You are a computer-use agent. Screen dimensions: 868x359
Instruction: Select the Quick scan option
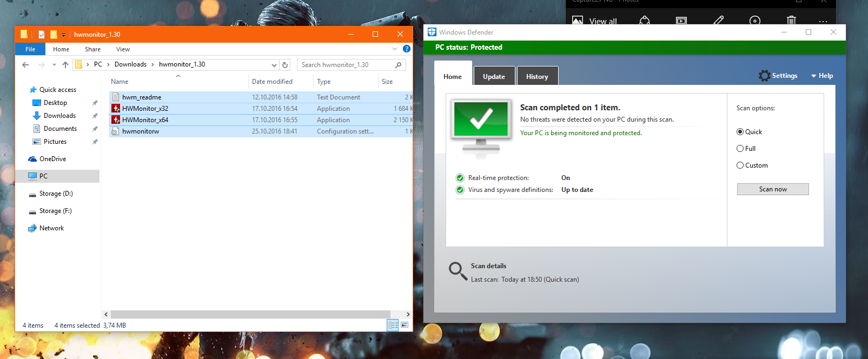coord(749,132)
